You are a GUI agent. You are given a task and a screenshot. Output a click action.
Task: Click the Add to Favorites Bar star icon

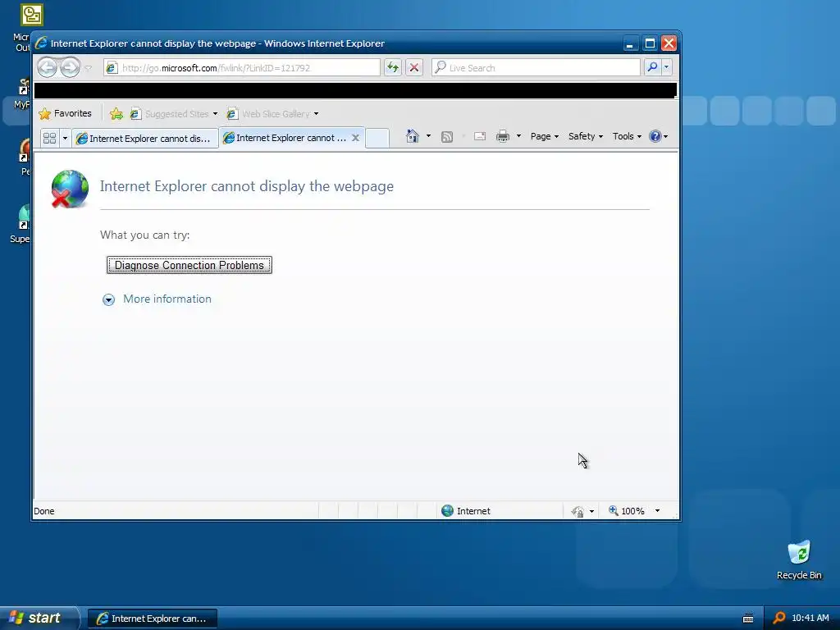pyautogui.click(x=116, y=113)
